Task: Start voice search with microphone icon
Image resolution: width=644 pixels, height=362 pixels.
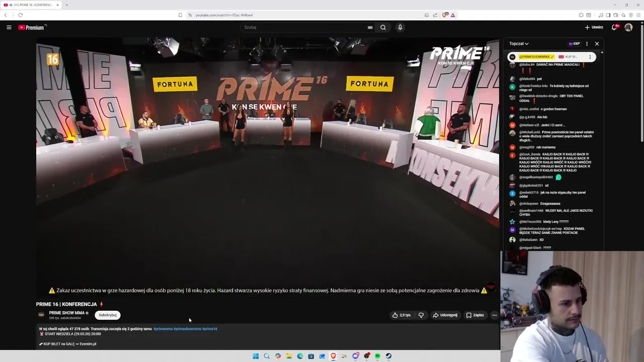Action: pyautogui.click(x=400, y=27)
